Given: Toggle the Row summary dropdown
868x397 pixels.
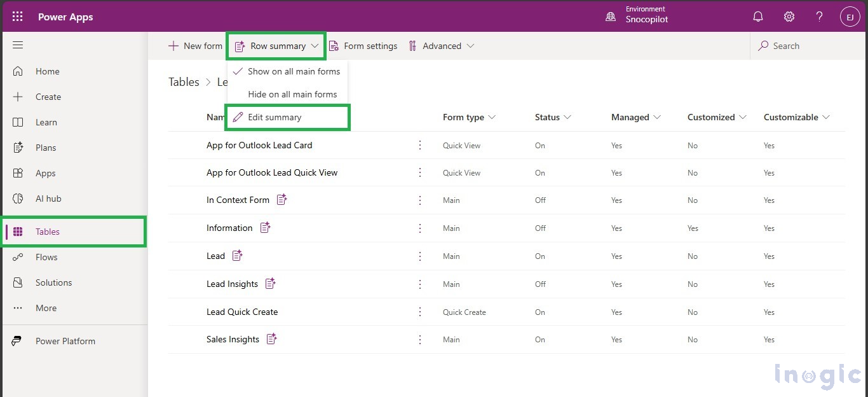Looking at the screenshot, I should [x=276, y=46].
